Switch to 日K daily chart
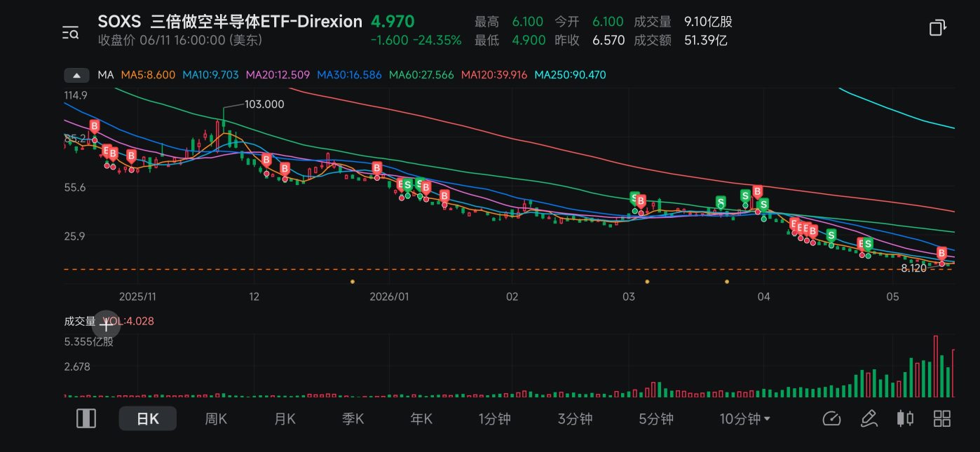The image size is (980, 452). point(147,419)
